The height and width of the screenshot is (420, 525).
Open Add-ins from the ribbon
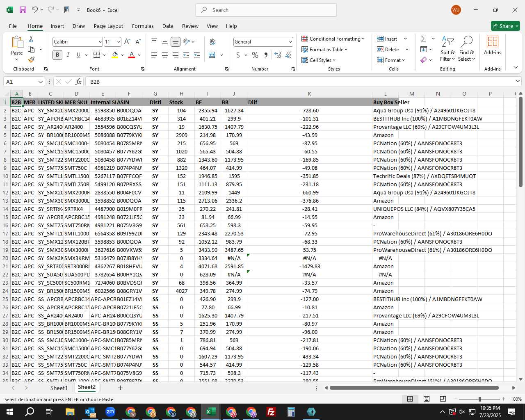click(x=492, y=45)
